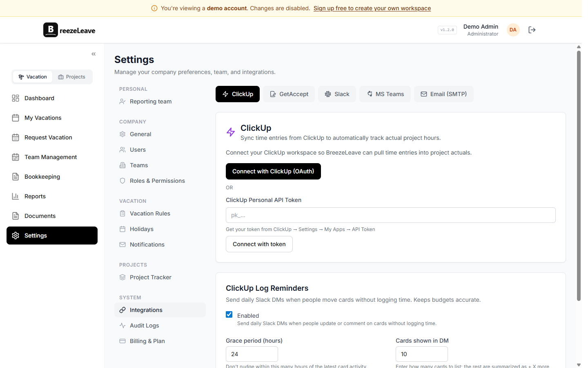Open the DA user avatar

[x=513, y=30]
